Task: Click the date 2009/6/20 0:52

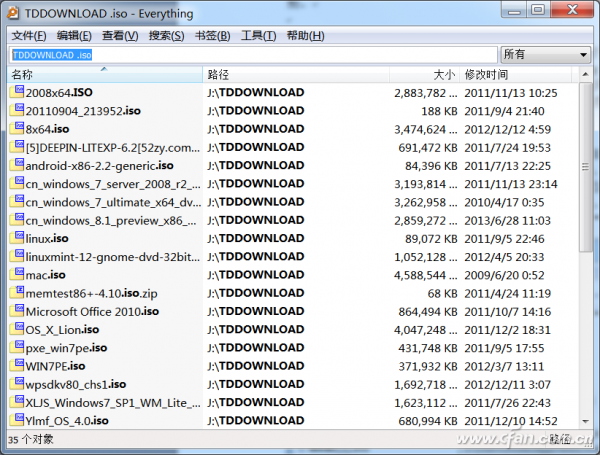Action: (x=504, y=275)
